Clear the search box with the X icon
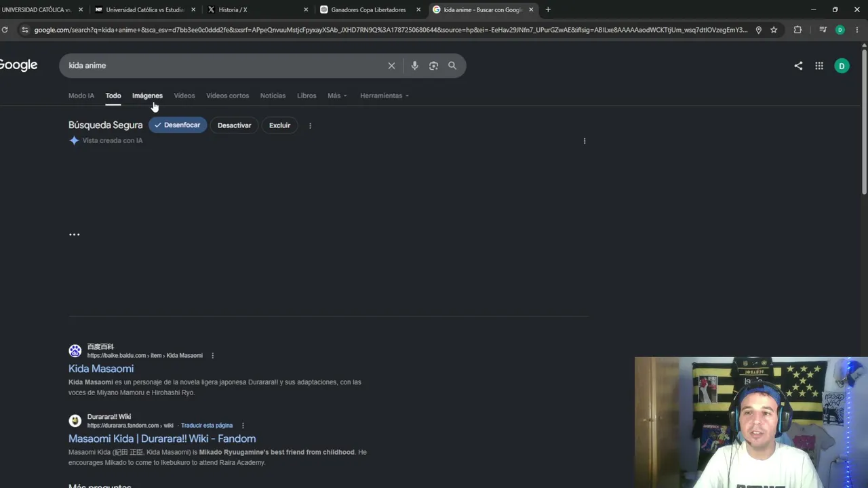The width and height of the screenshot is (868, 488). pyautogui.click(x=391, y=66)
